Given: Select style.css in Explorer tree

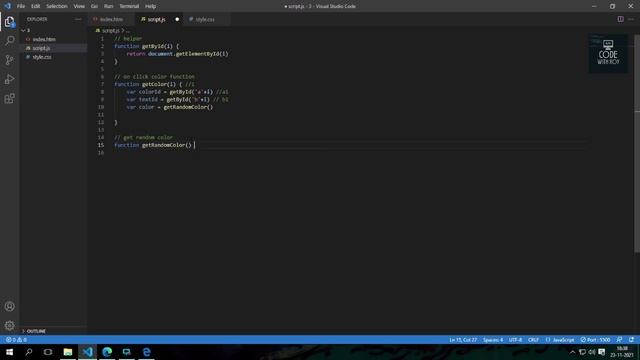Looking at the screenshot, I should click(x=42, y=57).
